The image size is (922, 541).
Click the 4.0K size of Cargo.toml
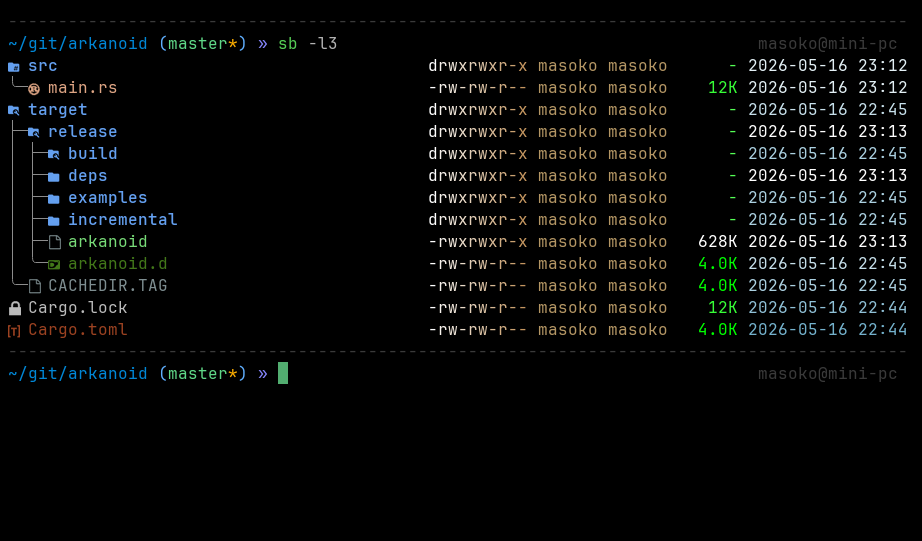(717, 329)
